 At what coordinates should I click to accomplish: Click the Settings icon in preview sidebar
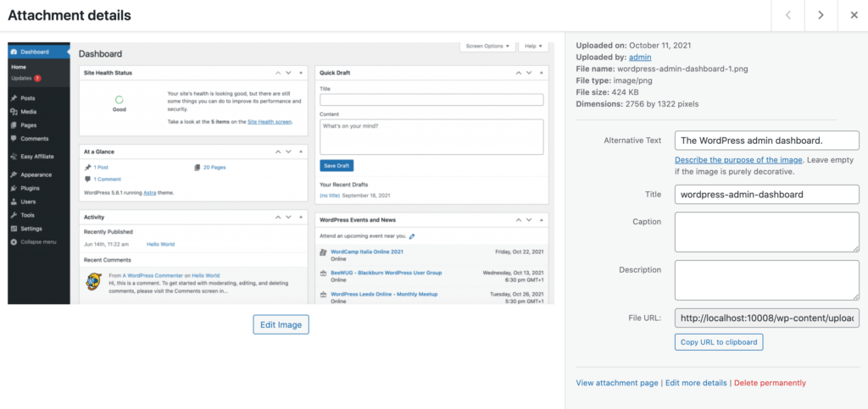click(14, 229)
